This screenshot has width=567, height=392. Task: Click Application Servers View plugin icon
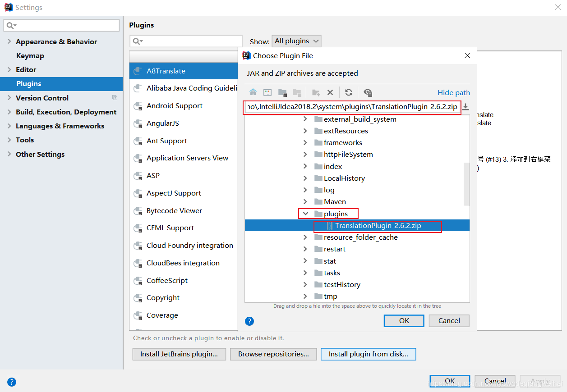[x=138, y=158]
